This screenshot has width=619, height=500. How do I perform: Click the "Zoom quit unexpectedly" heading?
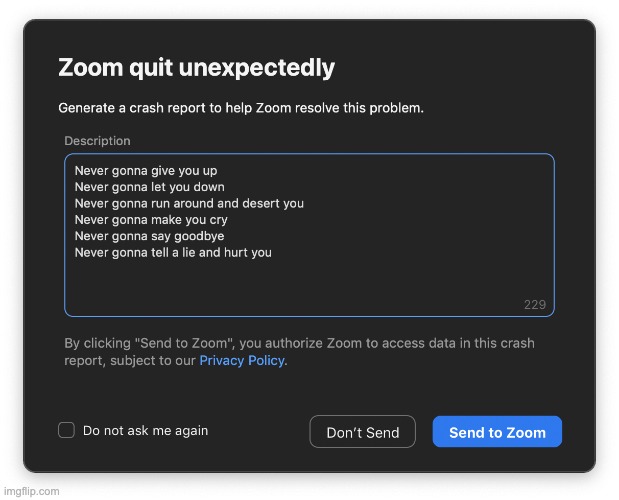coord(196,68)
